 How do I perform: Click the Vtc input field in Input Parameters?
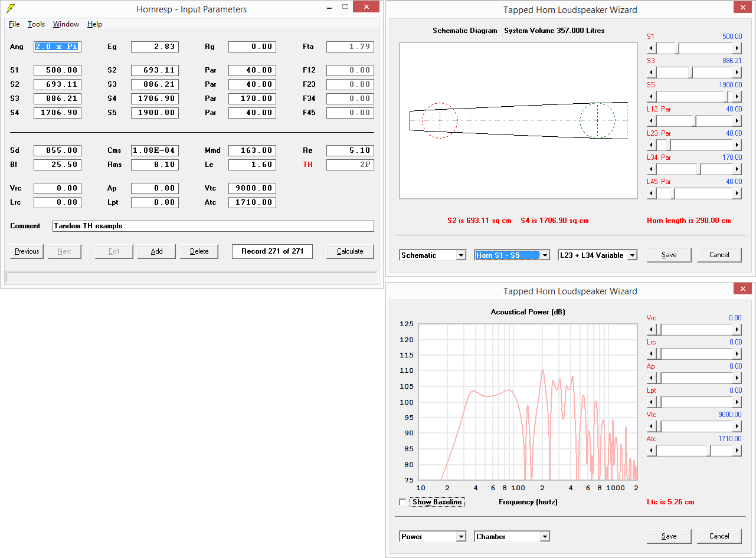pyautogui.click(x=252, y=188)
